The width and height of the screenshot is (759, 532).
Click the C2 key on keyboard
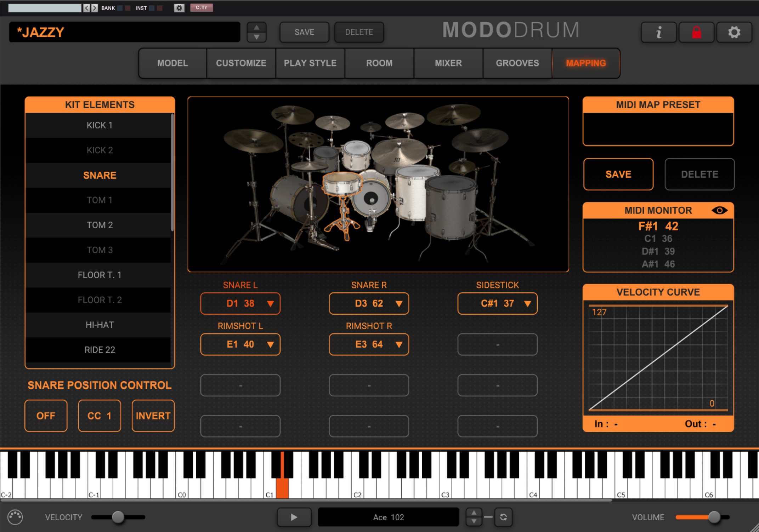358,488
